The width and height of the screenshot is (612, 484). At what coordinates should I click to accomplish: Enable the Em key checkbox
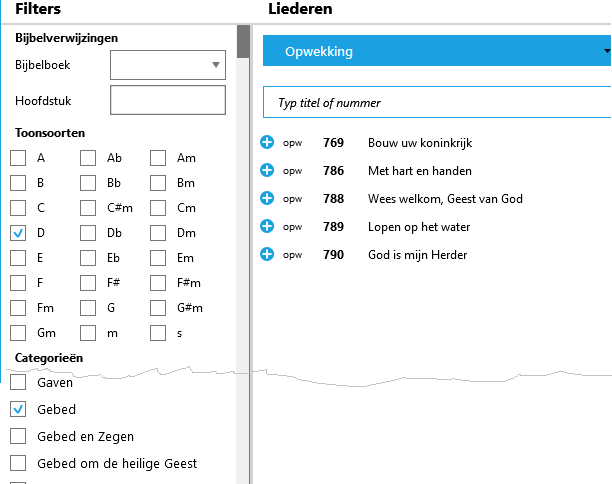pos(158,258)
